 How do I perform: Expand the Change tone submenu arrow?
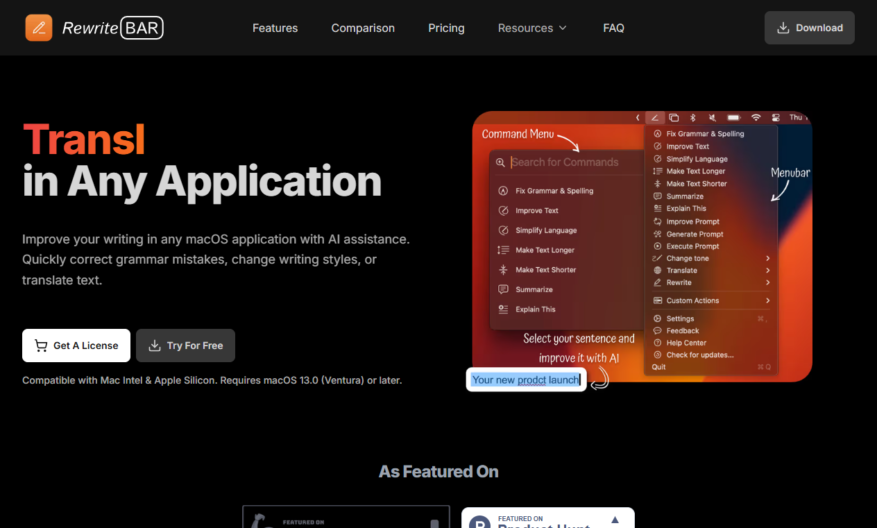(x=768, y=258)
